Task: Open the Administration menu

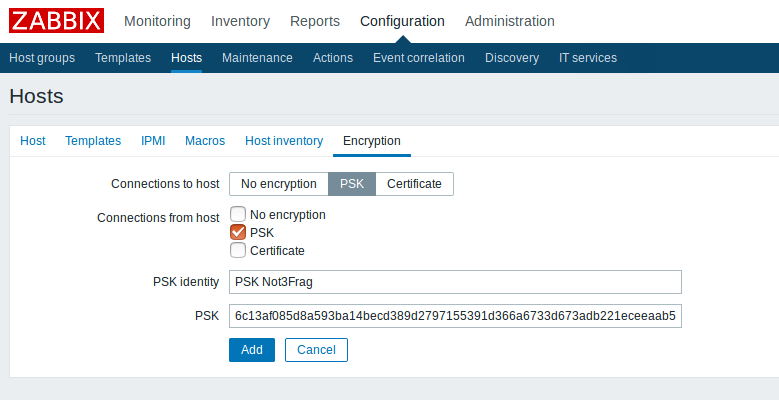Action: (x=509, y=21)
